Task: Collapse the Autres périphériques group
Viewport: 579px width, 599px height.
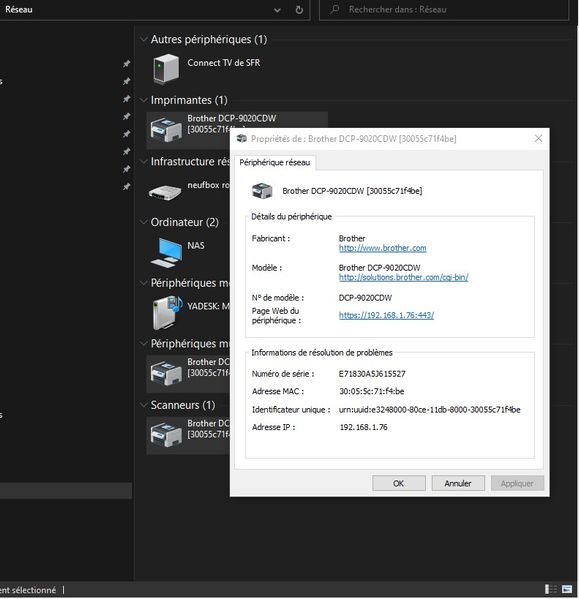Action: coord(144,39)
